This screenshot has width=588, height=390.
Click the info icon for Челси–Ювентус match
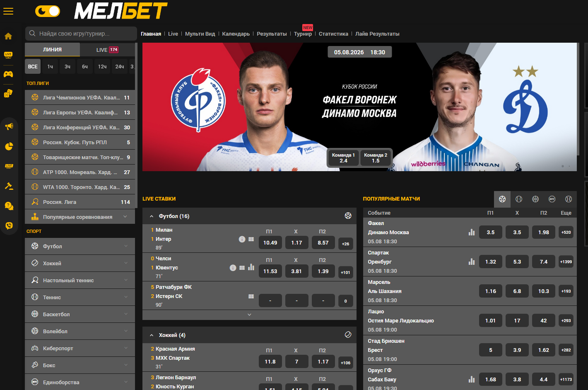(233, 268)
